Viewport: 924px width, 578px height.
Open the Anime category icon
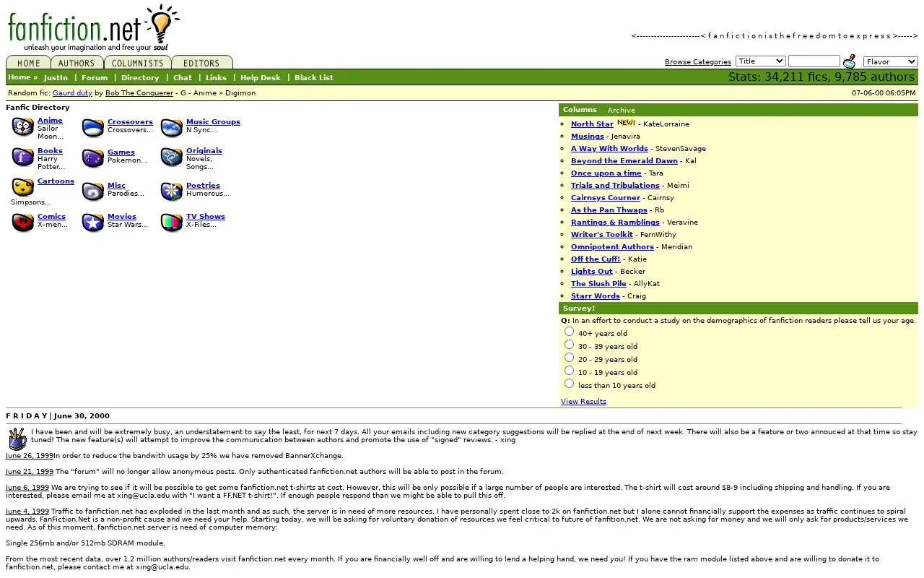click(23, 128)
